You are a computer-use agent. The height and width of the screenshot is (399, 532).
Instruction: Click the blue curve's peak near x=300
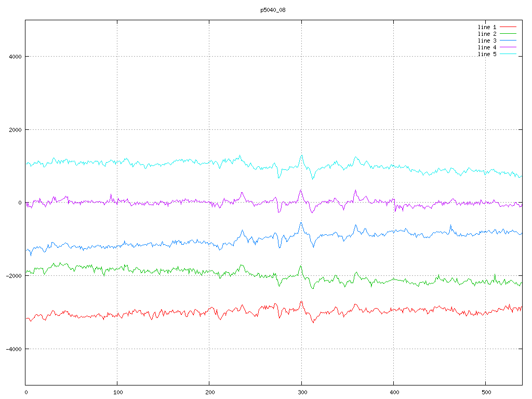(301, 222)
